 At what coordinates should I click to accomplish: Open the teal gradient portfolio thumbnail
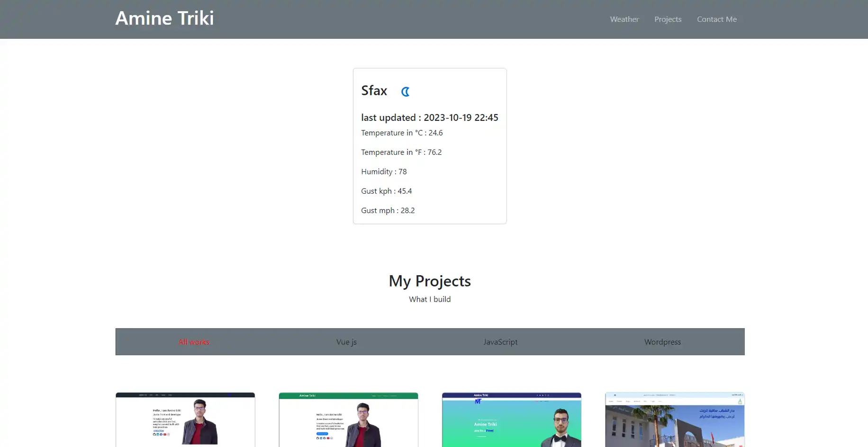coord(511,420)
